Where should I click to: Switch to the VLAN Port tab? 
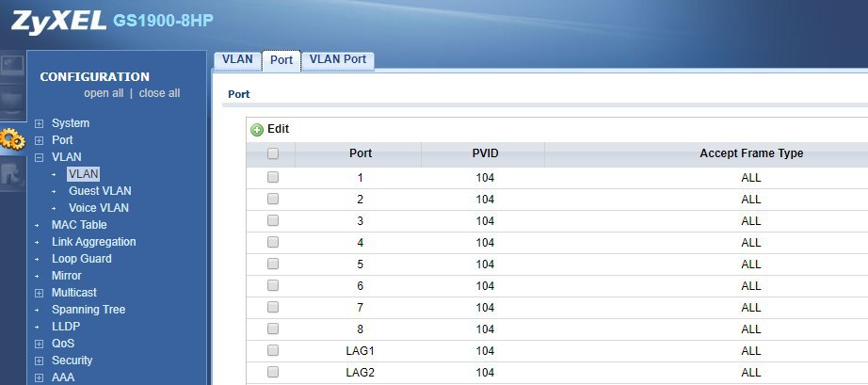click(337, 59)
